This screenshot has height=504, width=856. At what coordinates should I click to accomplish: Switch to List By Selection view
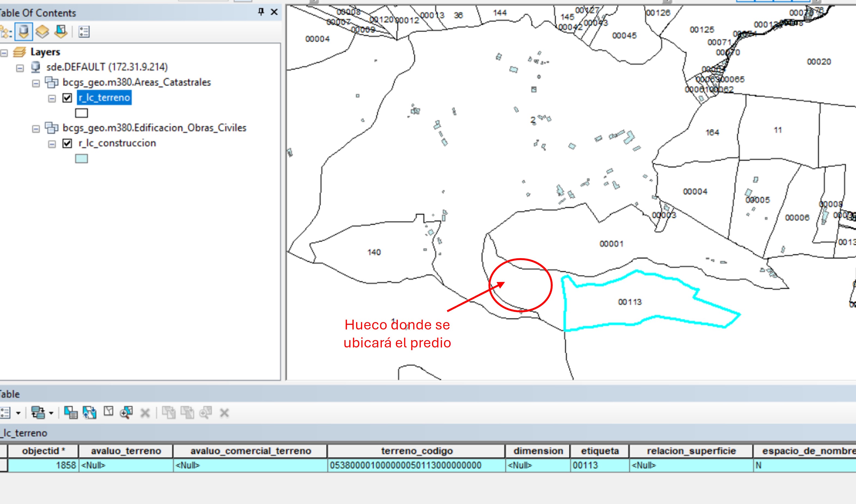click(61, 32)
